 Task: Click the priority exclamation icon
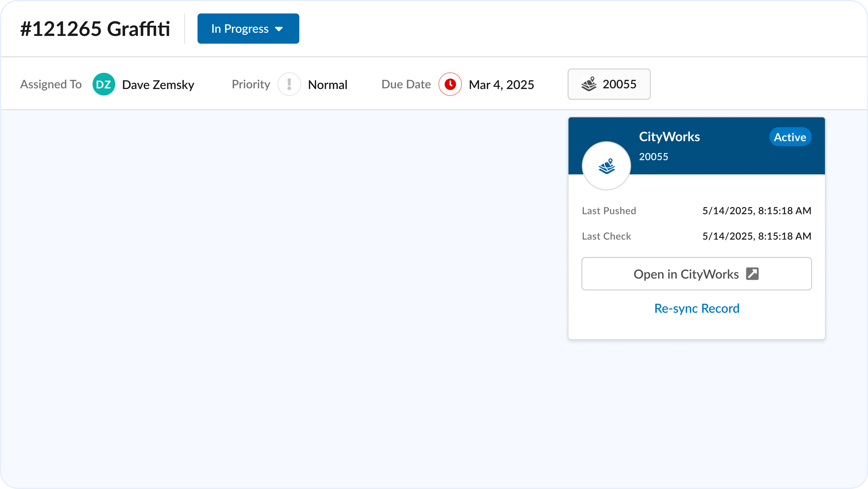coord(289,84)
